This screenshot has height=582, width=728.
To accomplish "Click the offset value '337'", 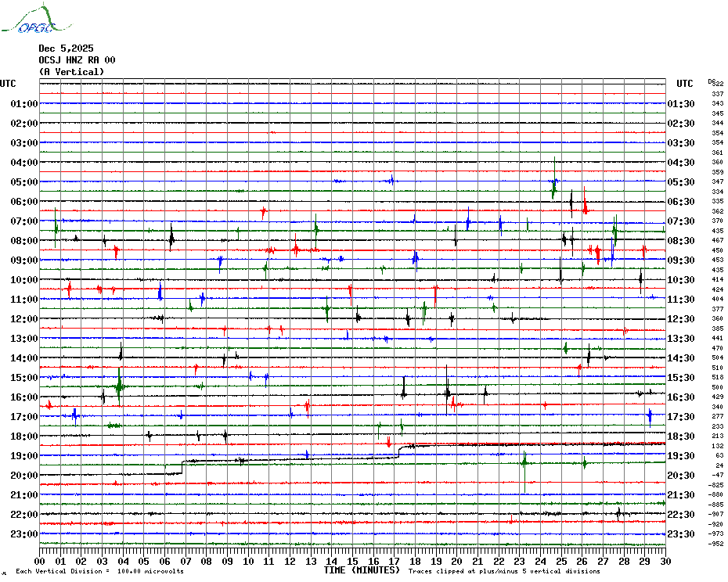I will tap(718, 94).
